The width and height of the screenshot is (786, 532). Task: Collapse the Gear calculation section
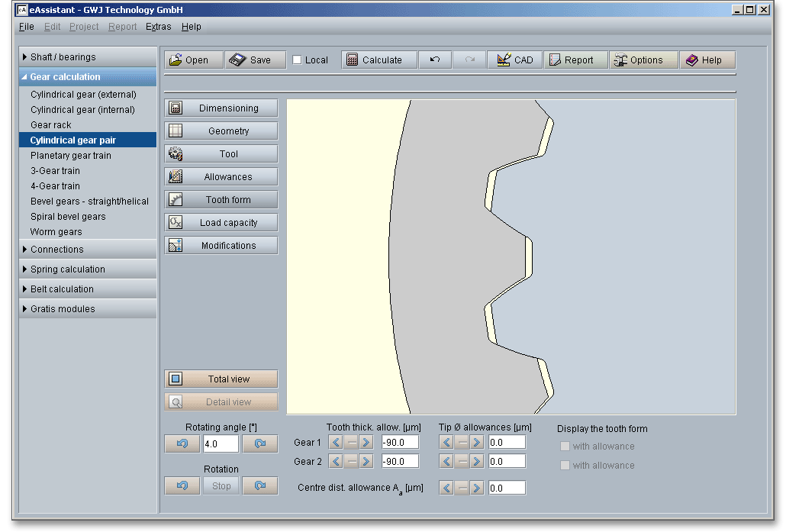(x=87, y=77)
